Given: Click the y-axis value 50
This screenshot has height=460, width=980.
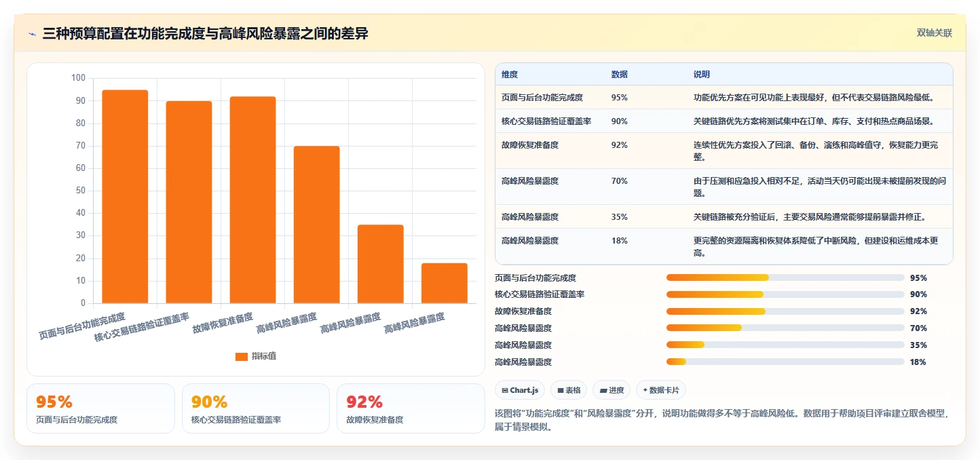Looking at the screenshot, I should (x=80, y=191).
